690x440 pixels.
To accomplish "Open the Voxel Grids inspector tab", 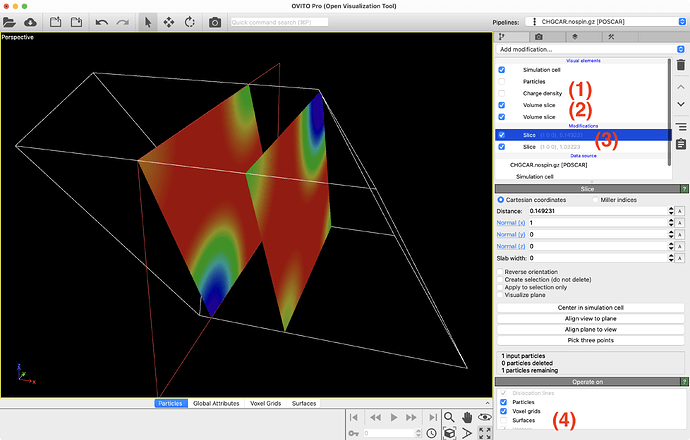I will tap(265, 403).
